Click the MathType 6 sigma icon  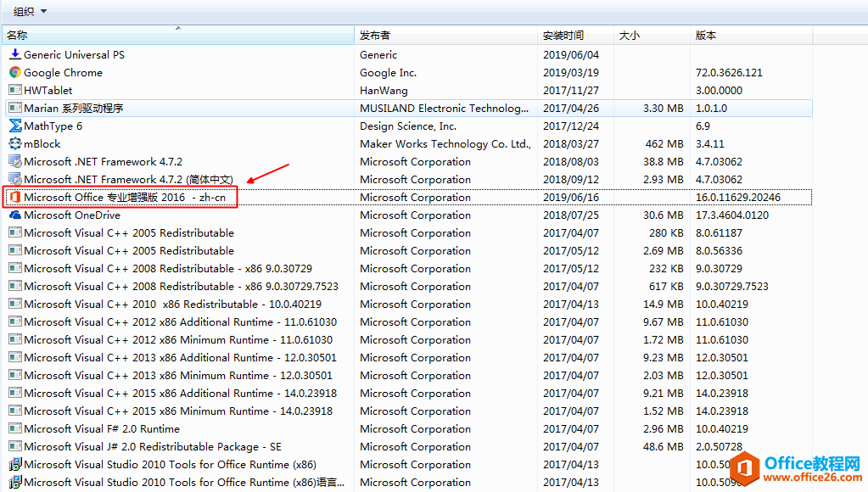tap(14, 126)
